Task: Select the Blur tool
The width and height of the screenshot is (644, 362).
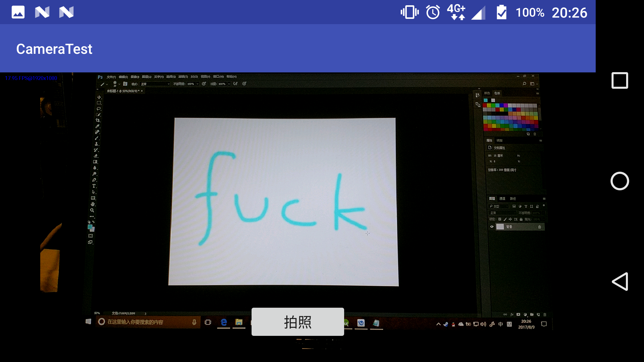Action: point(95,168)
